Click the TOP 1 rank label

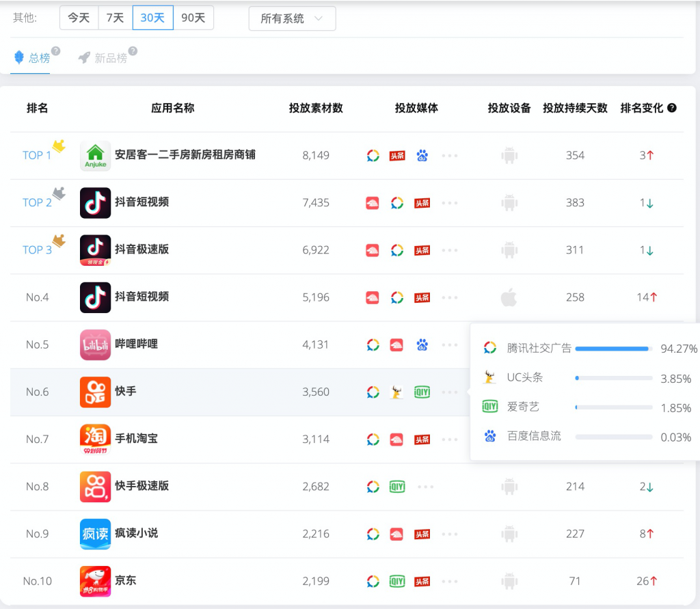[37, 155]
